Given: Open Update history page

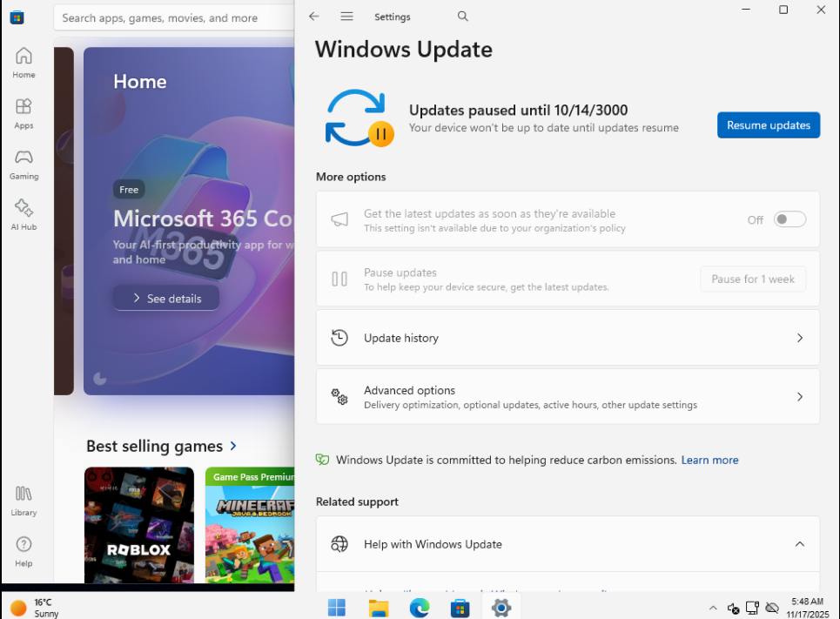Looking at the screenshot, I should (x=568, y=338).
